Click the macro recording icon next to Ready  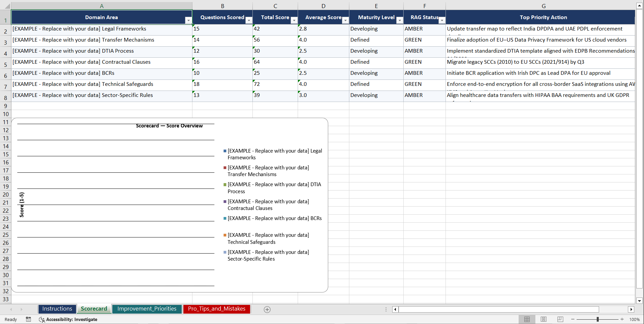coord(28,319)
